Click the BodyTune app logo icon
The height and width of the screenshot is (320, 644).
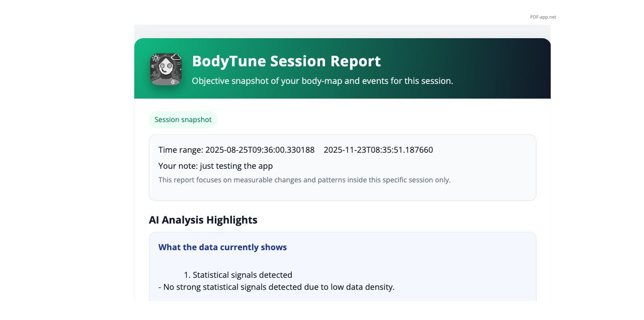click(166, 69)
